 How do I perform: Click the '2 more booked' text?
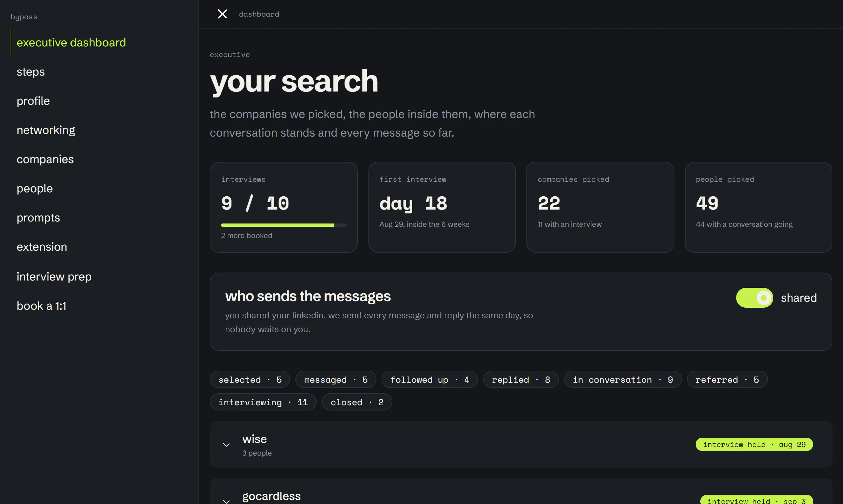(247, 235)
